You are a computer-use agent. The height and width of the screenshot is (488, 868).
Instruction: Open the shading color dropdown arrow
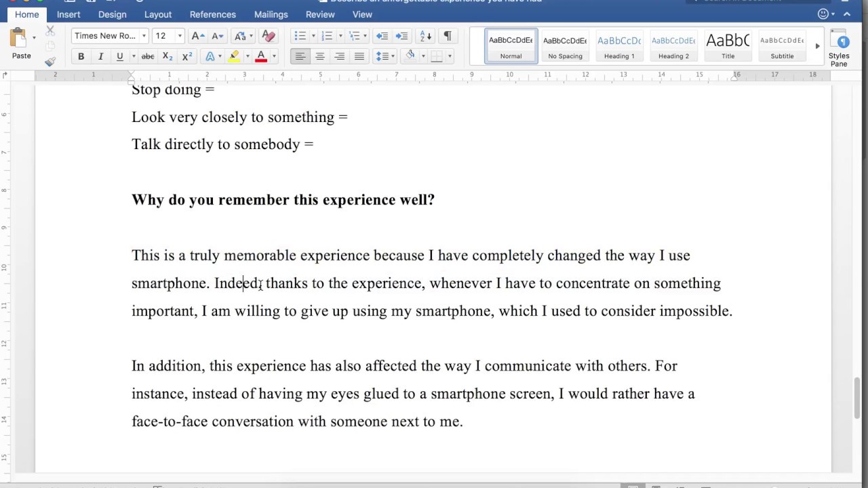pyautogui.click(x=422, y=57)
